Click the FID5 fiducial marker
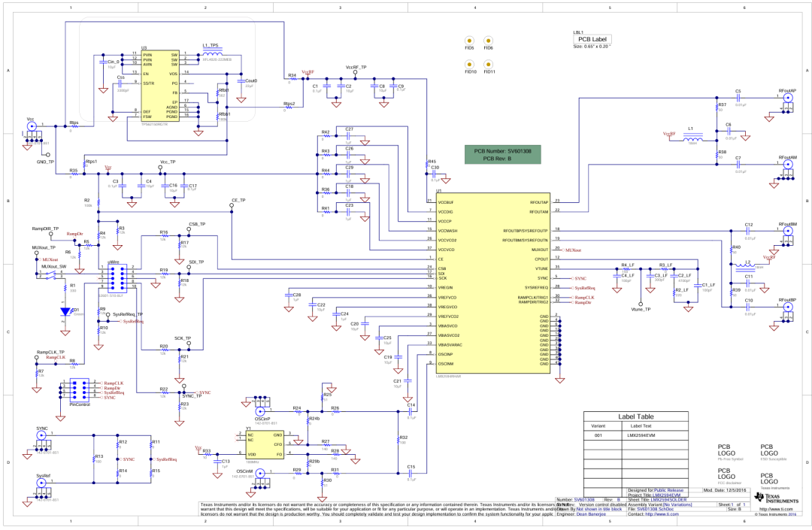The width and height of the screenshot is (812, 530). (469, 41)
